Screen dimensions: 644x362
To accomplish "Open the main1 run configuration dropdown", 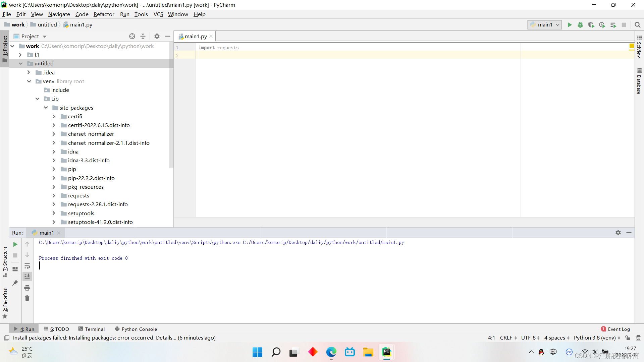I will pyautogui.click(x=545, y=25).
